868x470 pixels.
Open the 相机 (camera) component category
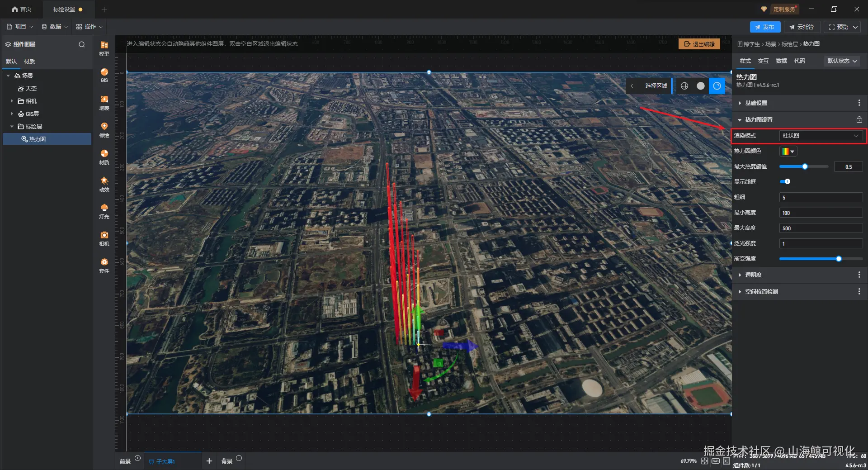tap(104, 238)
